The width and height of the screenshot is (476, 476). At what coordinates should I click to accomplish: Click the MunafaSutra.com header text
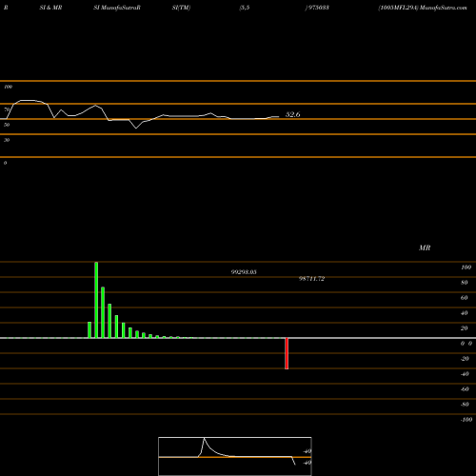click(444, 8)
